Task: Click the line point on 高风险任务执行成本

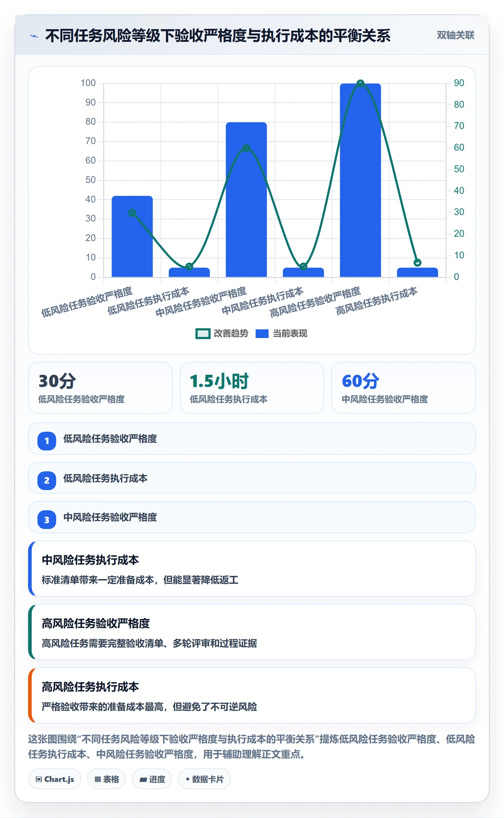Action: (417, 262)
